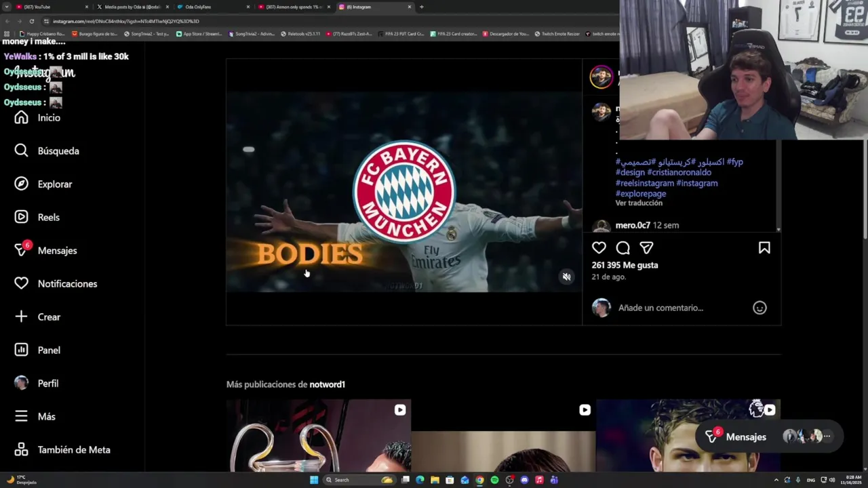Open the post author's avatar with story ring

pyautogui.click(x=601, y=77)
